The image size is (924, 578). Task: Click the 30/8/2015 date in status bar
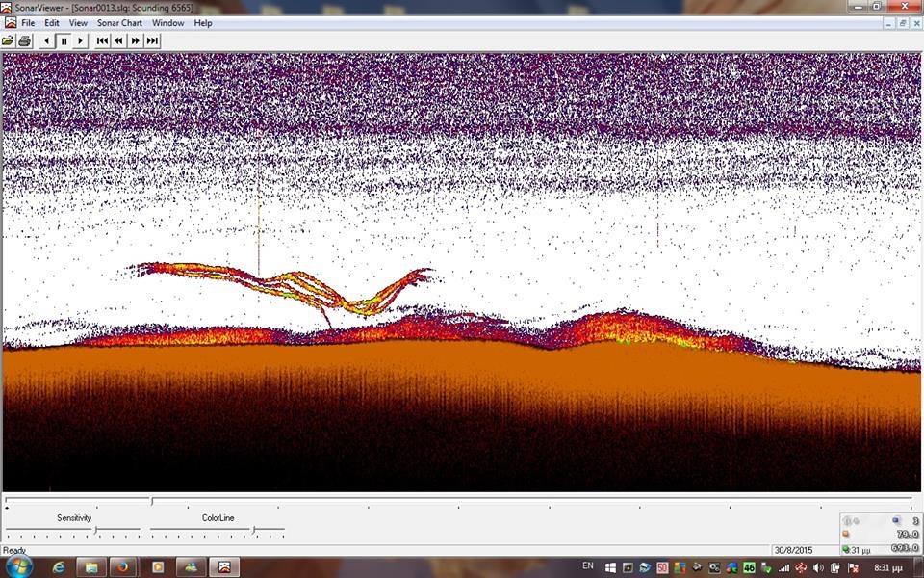coord(793,550)
